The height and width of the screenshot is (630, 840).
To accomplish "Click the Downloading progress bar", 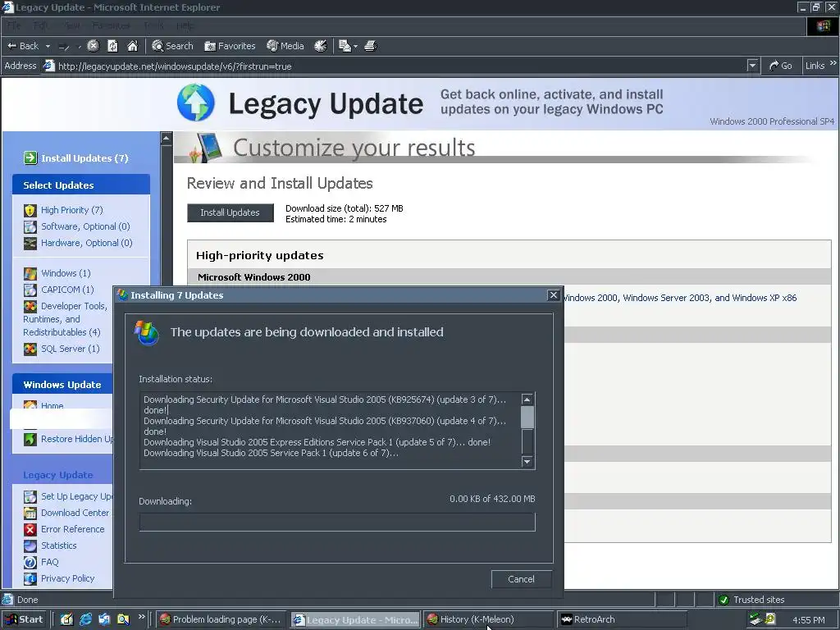I will [x=337, y=522].
